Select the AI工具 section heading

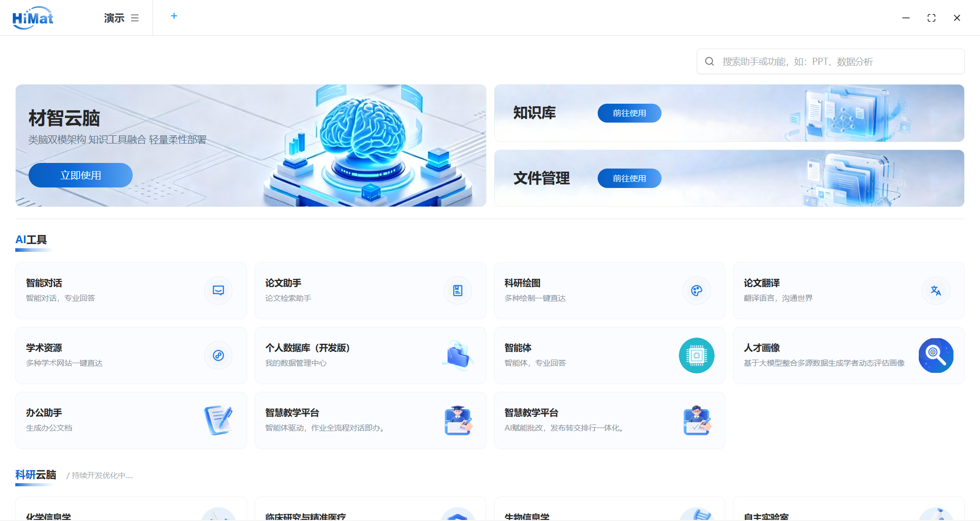[x=31, y=240]
